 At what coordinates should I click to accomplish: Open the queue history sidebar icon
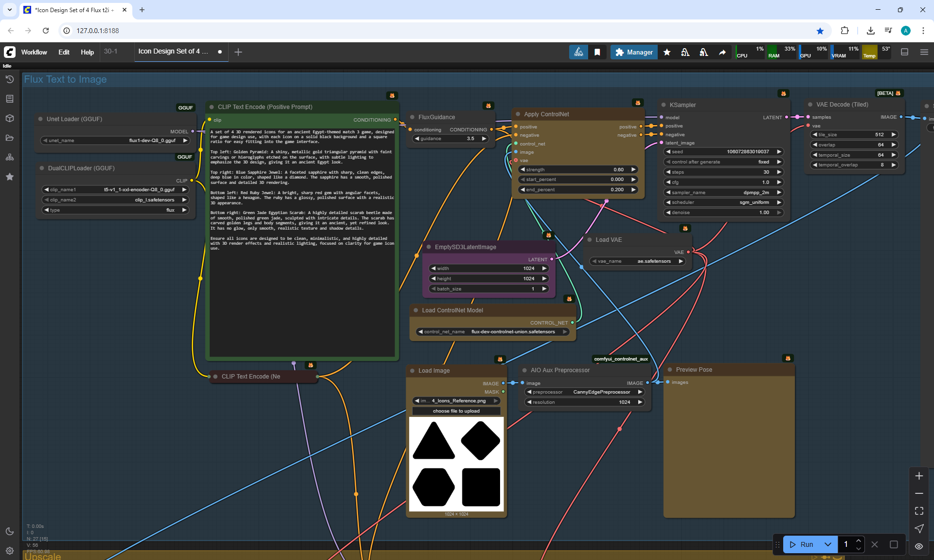(9, 79)
